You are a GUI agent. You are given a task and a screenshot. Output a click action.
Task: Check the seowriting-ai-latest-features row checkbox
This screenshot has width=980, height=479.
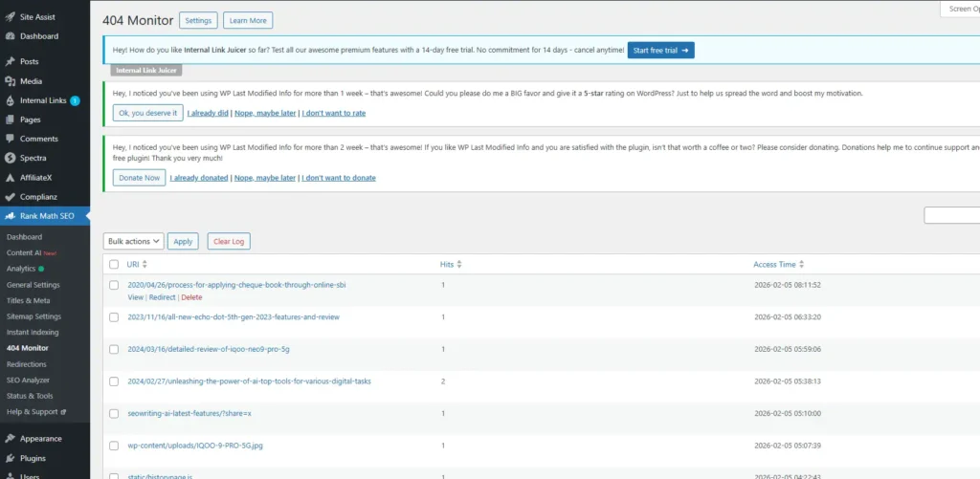tap(114, 413)
